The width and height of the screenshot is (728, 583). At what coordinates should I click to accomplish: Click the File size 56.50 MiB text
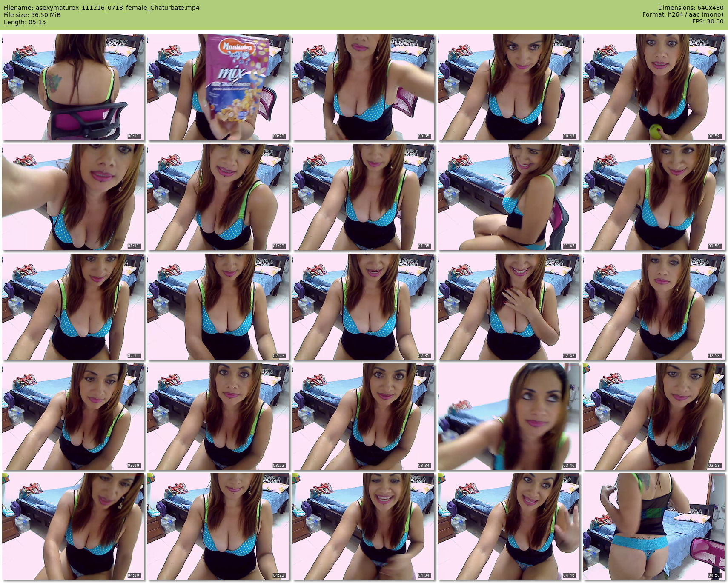click(x=32, y=15)
